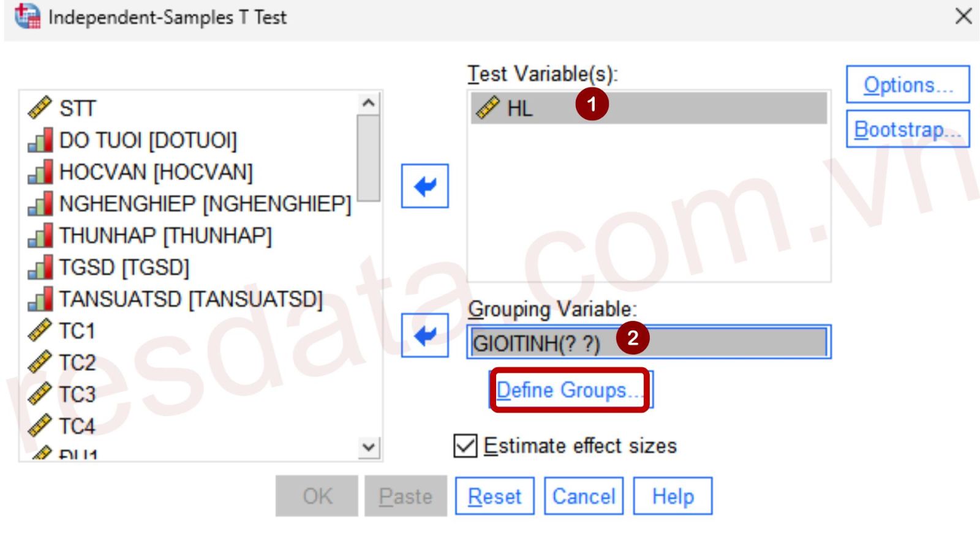This screenshot has height=551, width=980.
Task: Click the ordinal icon next to HOCVAN
Action: coord(40,172)
